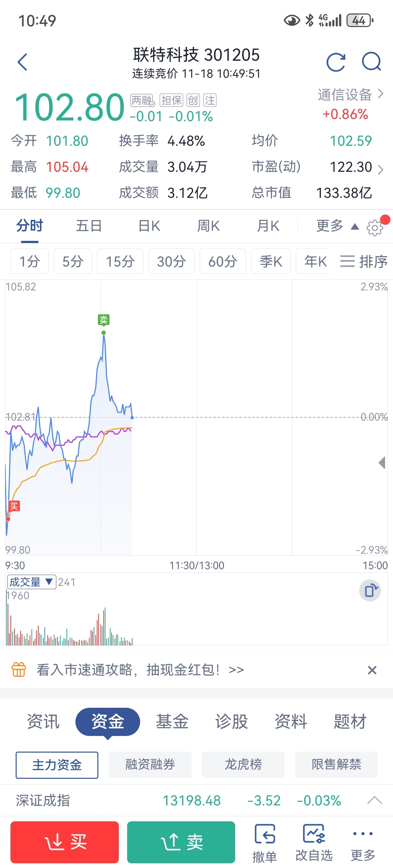Refresh the stock quote data
The height and width of the screenshot is (868, 393).
point(336,62)
